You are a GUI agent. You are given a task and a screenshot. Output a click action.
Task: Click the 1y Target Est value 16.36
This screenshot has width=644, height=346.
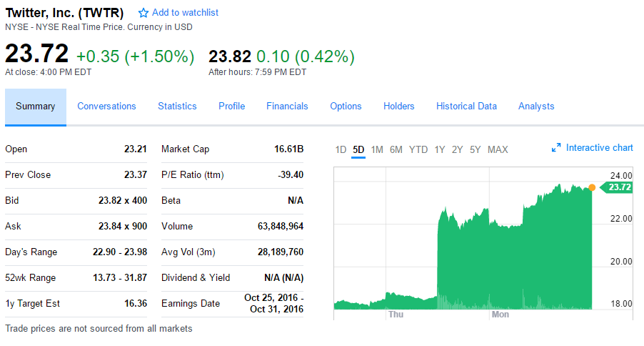[x=136, y=303]
